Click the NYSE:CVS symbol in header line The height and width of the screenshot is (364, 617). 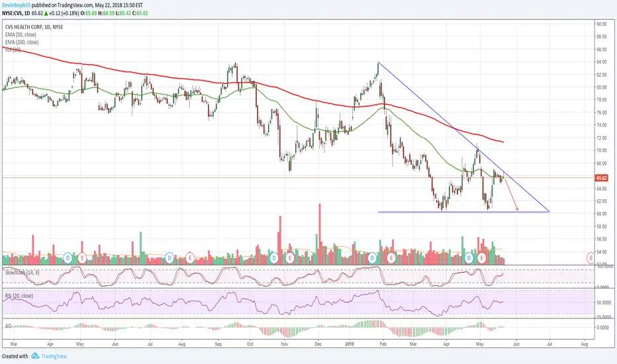tap(12, 13)
